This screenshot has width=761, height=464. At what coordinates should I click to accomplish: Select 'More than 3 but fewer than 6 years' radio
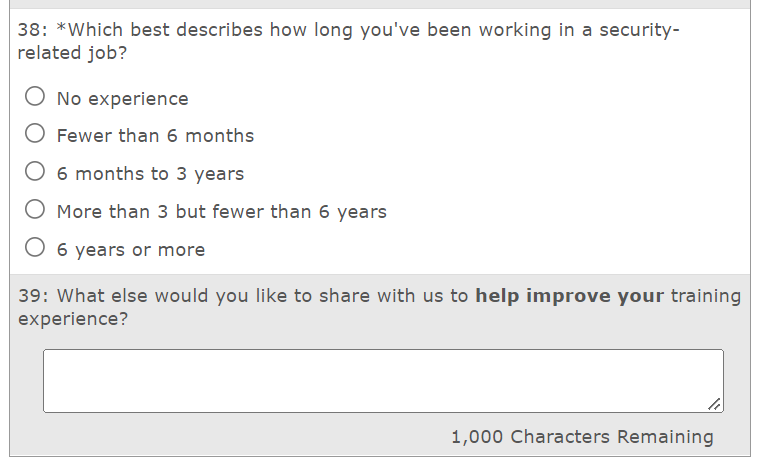(35, 210)
